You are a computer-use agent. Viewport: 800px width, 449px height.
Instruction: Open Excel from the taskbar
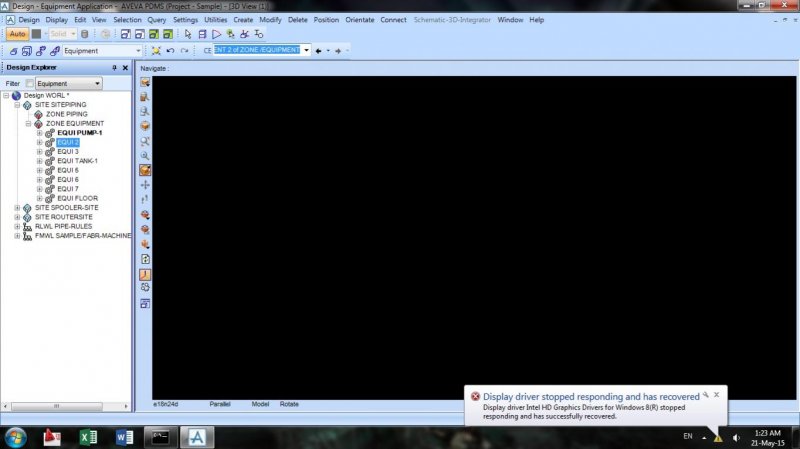pos(88,437)
